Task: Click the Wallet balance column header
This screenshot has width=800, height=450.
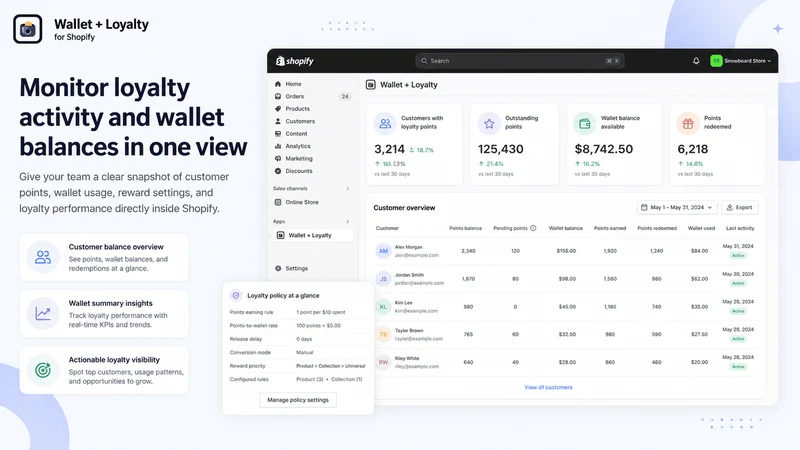Action: (x=565, y=228)
